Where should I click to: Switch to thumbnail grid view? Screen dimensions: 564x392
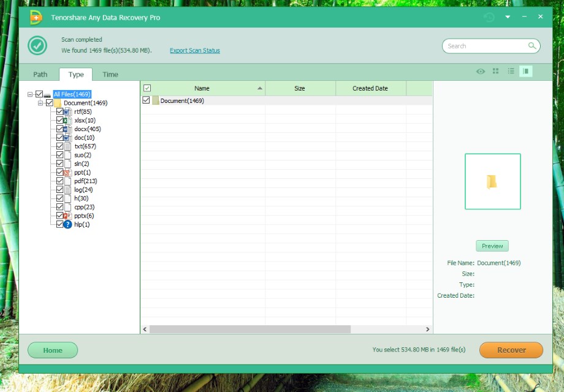(x=496, y=72)
